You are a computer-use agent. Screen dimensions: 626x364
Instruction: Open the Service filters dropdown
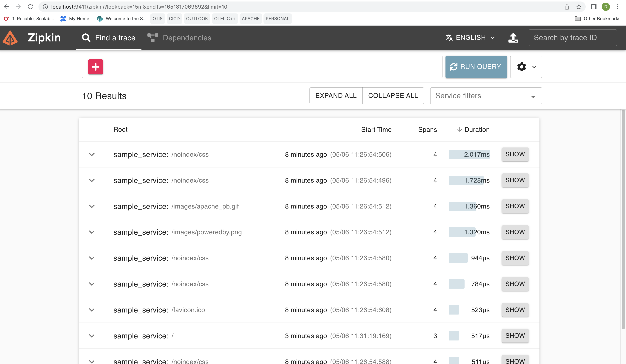click(x=486, y=96)
